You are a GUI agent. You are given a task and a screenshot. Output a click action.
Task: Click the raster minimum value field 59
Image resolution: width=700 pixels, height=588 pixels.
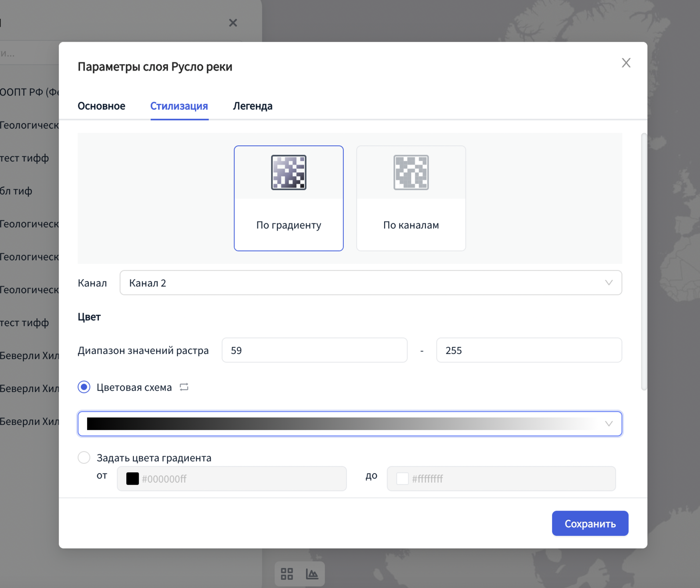coord(314,350)
